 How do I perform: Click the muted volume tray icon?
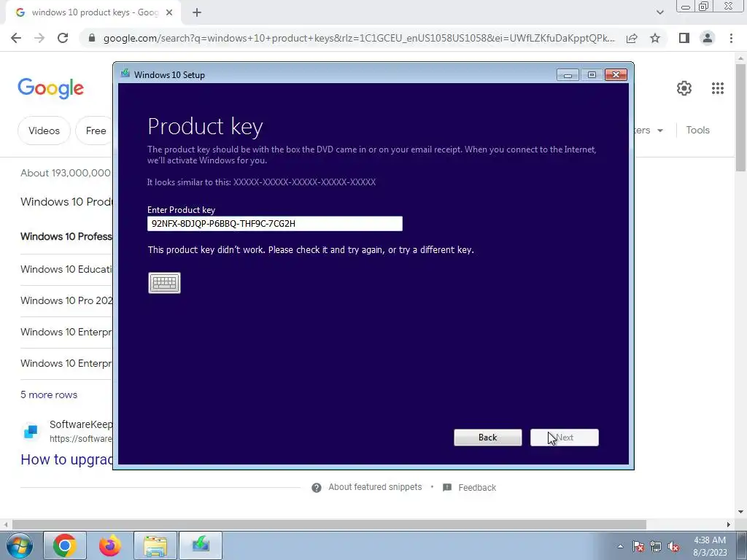click(x=673, y=546)
